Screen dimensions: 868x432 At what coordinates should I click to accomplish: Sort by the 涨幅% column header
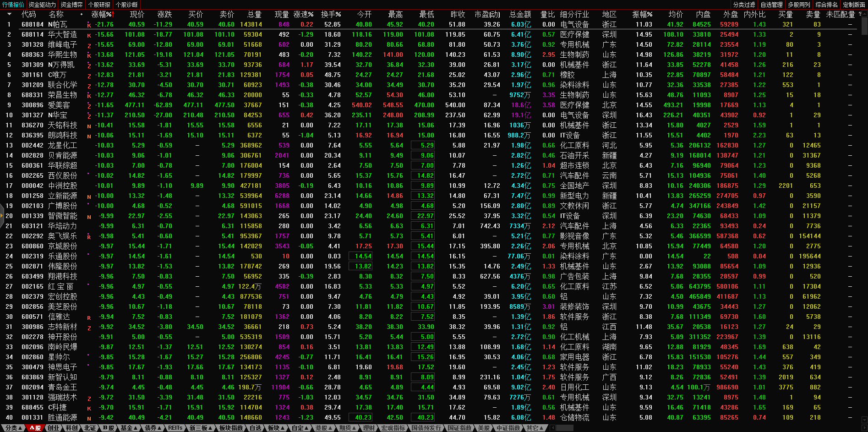click(101, 14)
